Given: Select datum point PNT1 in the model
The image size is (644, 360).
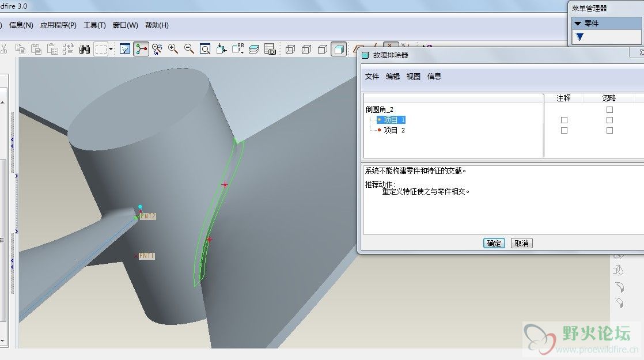Looking at the screenshot, I should [146, 256].
